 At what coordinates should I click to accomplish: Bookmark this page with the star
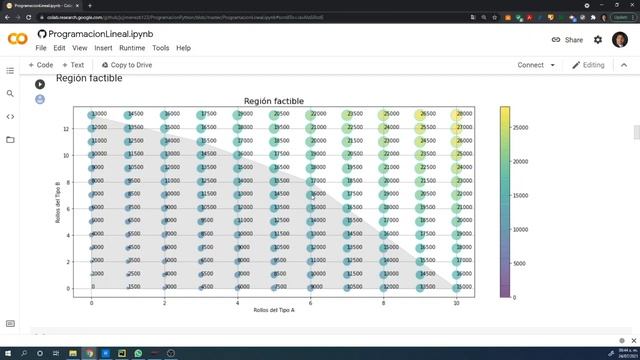(x=495, y=17)
